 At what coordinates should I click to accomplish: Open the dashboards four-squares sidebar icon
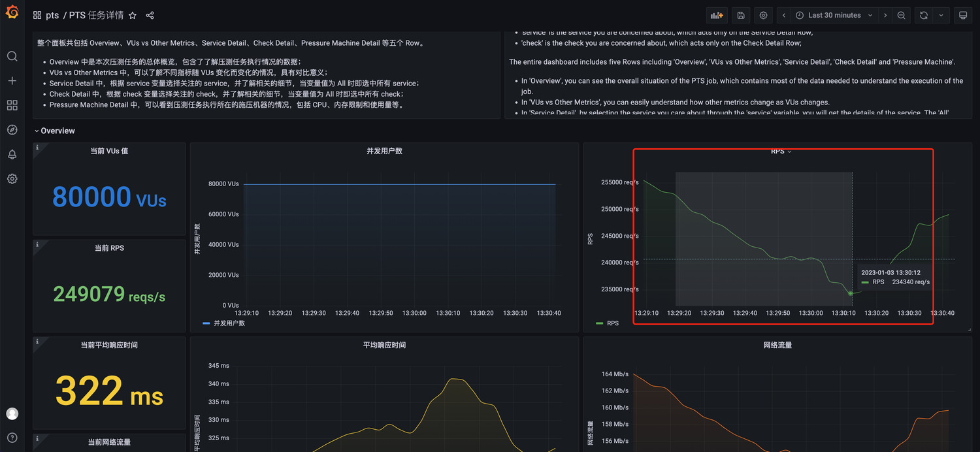coord(12,105)
